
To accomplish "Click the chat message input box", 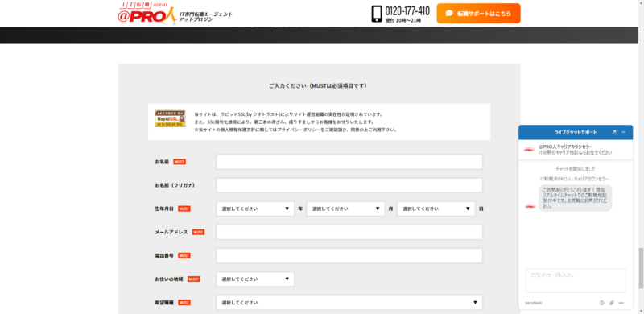I will (576, 280).
